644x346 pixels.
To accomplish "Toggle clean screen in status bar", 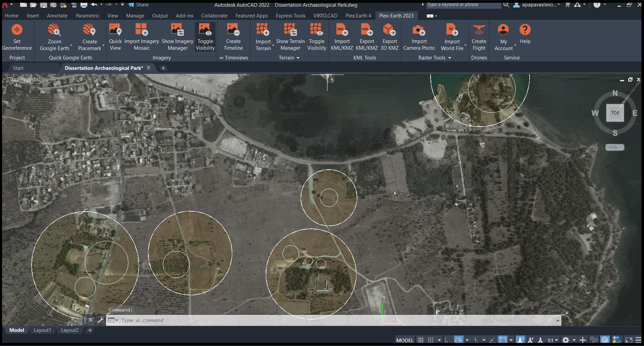I will 629,340.
